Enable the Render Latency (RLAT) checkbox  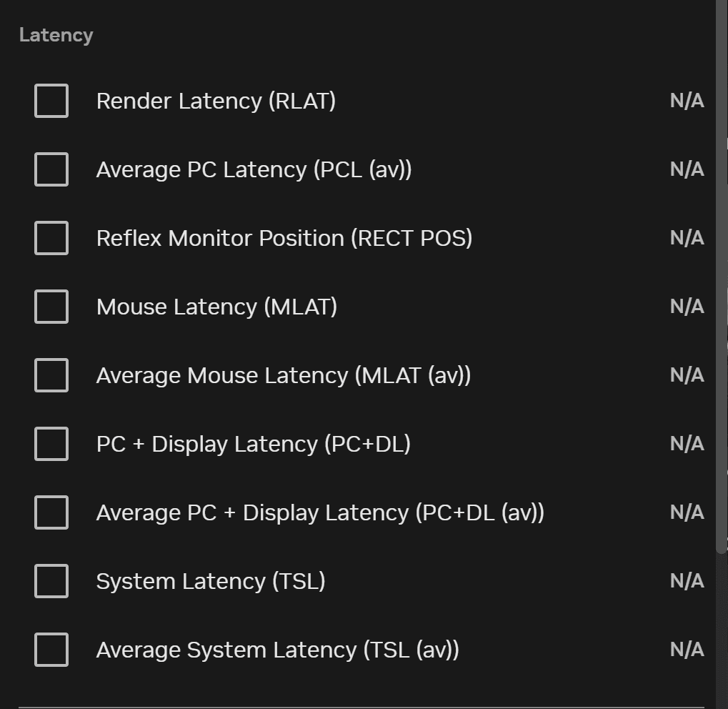(x=51, y=101)
